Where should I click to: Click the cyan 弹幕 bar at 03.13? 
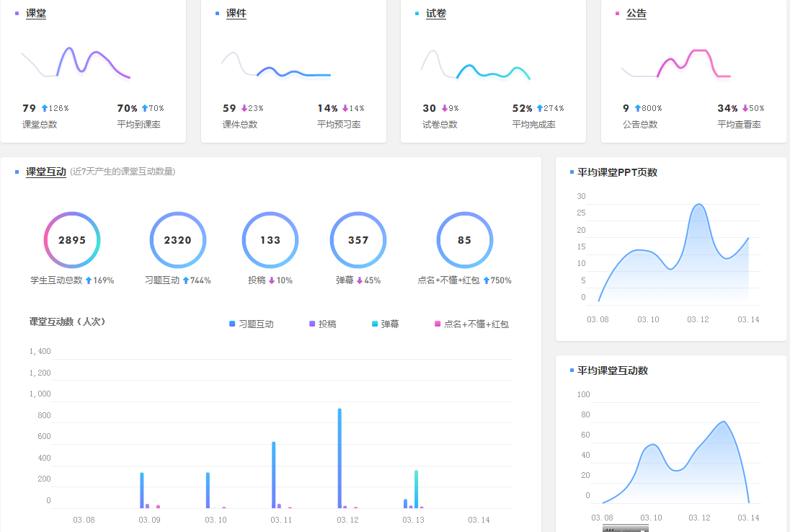click(x=417, y=489)
